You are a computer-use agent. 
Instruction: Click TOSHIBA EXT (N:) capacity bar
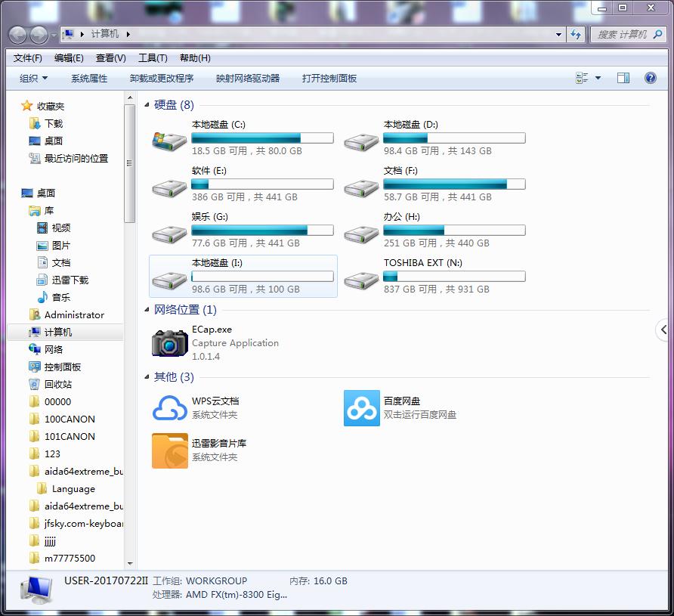pos(454,276)
